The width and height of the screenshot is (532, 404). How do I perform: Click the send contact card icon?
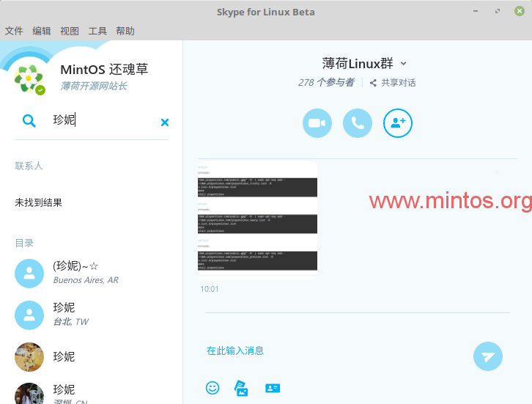tap(273, 388)
